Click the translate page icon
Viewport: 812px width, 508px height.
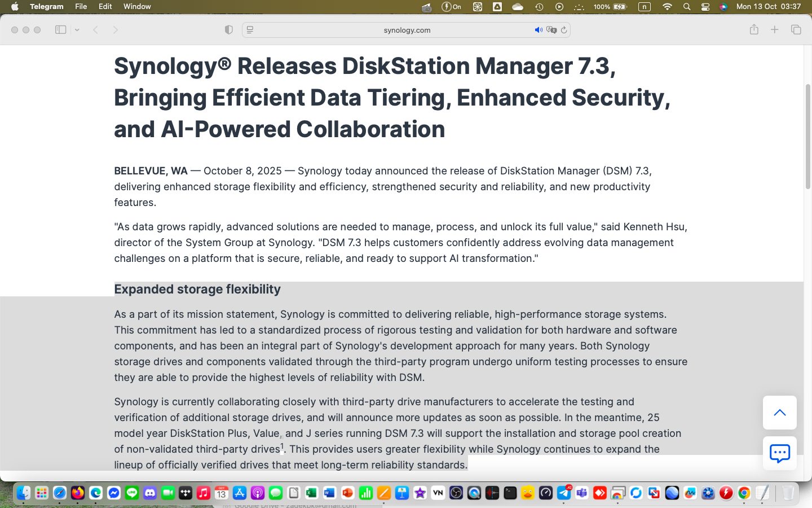(551, 30)
